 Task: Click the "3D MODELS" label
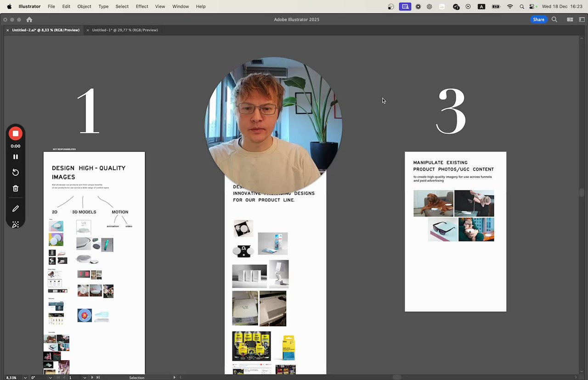pyautogui.click(x=84, y=212)
